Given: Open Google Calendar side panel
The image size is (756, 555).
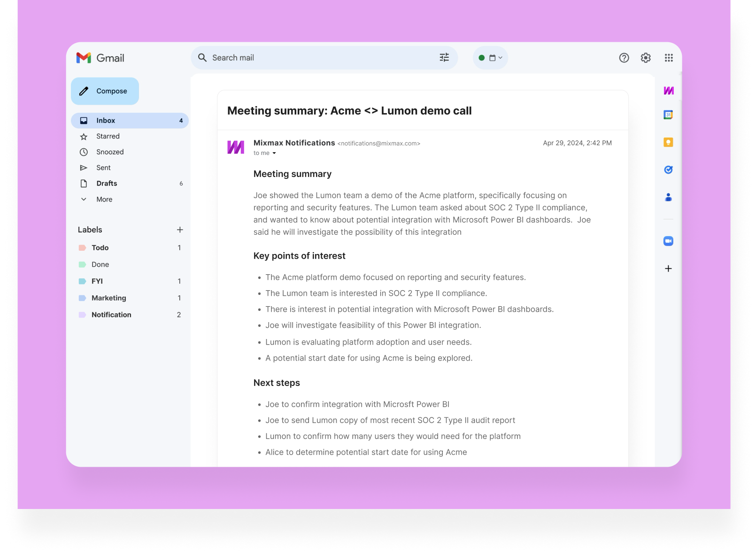Looking at the screenshot, I should coord(668,115).
